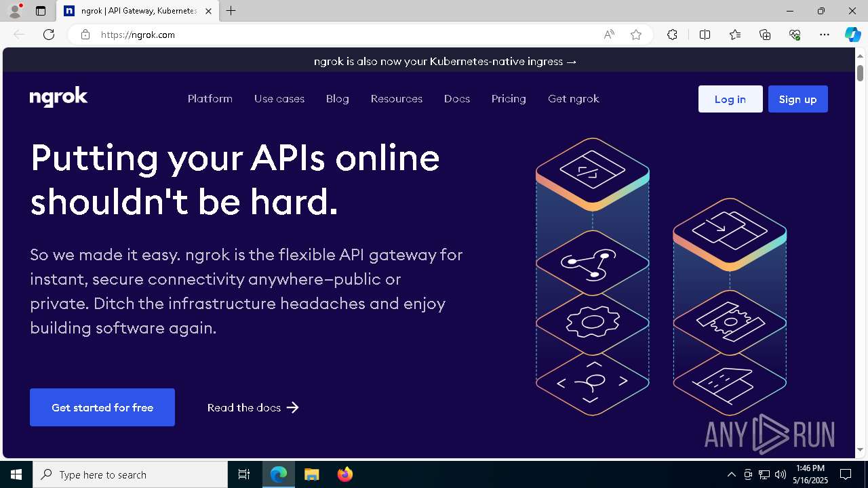Click the ngrok logo
868x488 pixels.
tap(59, 98)
